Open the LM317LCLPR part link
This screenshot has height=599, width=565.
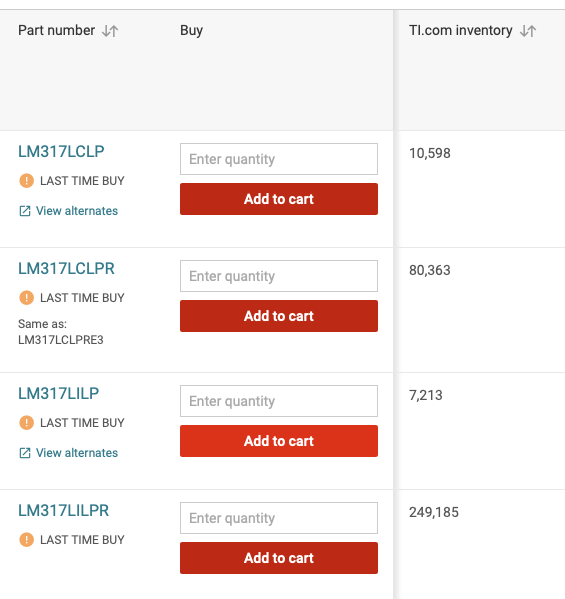tap(66, 269)
